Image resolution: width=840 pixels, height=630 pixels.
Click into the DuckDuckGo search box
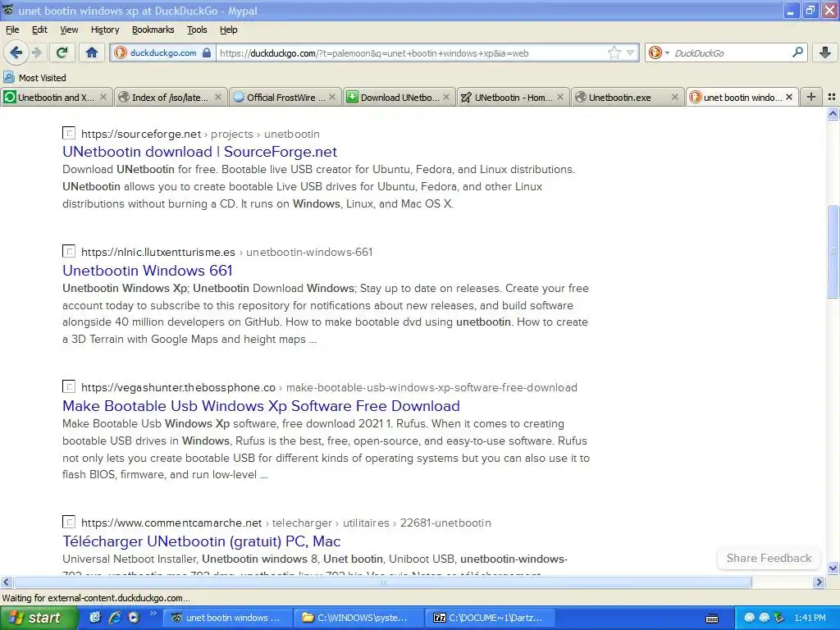click(x=729, y=53)
